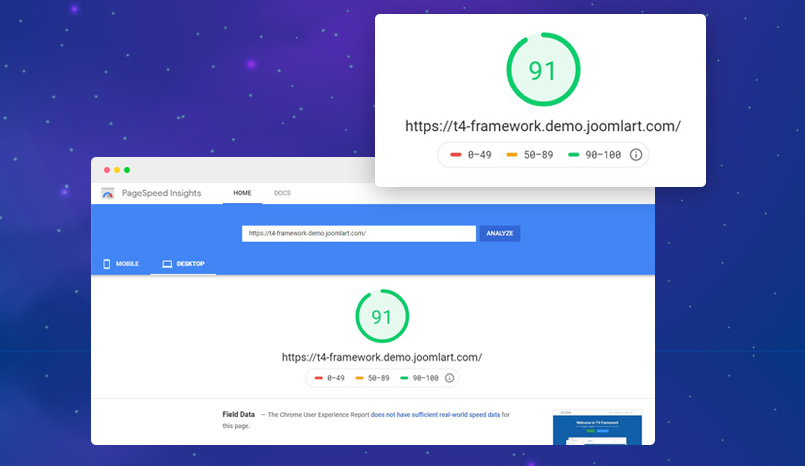
Task: Click the PageSpeed Insights logo icon
Action: 107,193
